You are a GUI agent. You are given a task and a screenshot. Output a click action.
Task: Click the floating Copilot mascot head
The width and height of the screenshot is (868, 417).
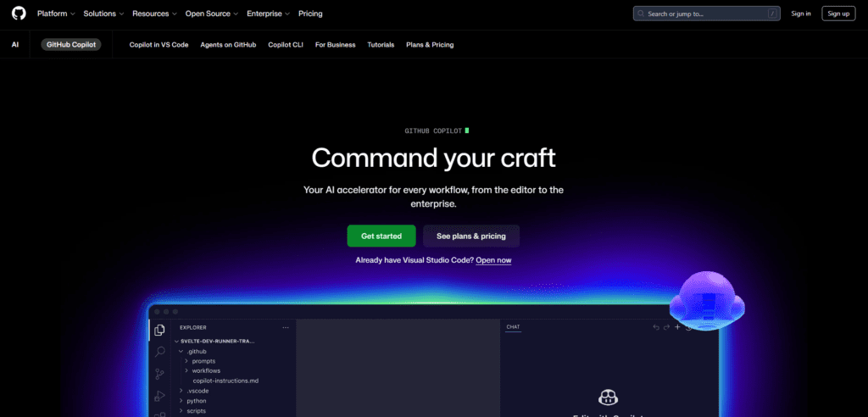click(x=707, y=302)
